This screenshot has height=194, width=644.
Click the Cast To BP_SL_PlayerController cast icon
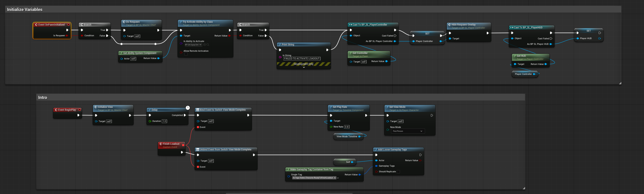(x=350, y=25)
